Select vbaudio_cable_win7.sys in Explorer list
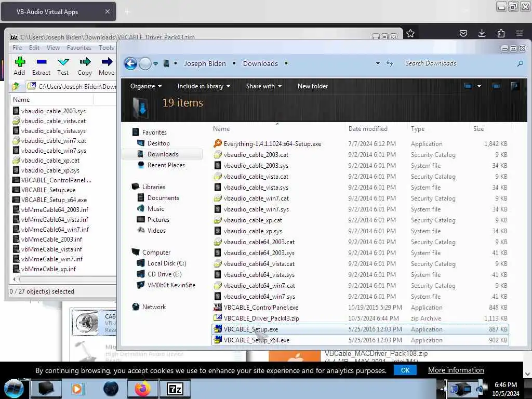The width and height of the screenshot is (532, 399). tap(360, 209)
